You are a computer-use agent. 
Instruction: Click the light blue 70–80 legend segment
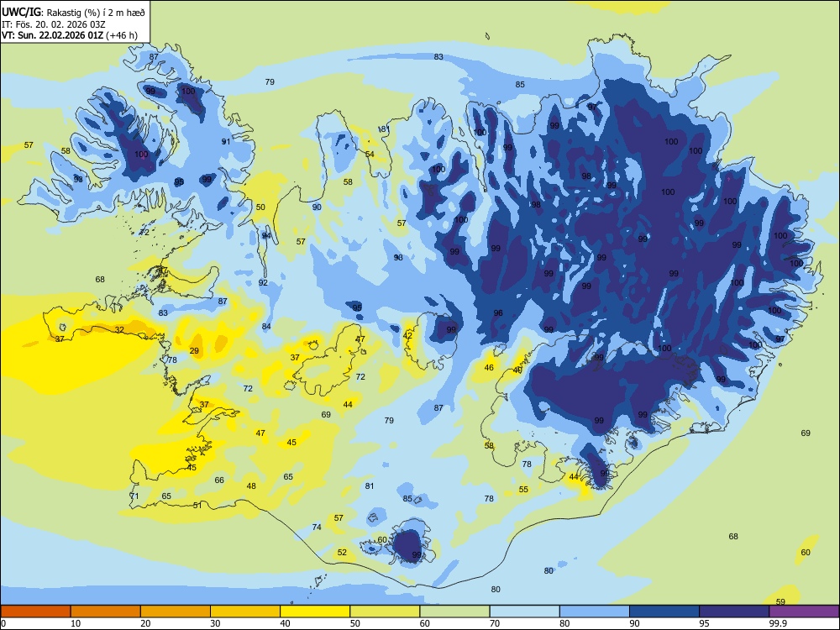point(524,612)
